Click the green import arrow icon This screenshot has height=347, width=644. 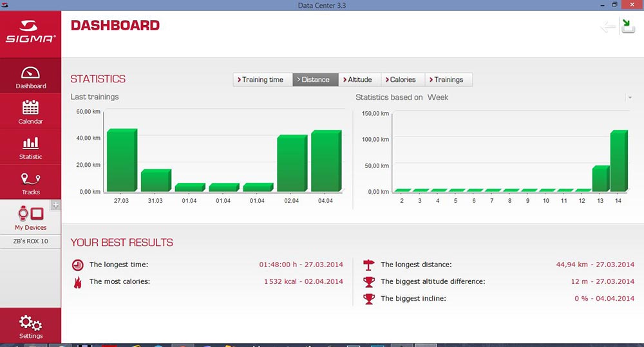(627, 26)
